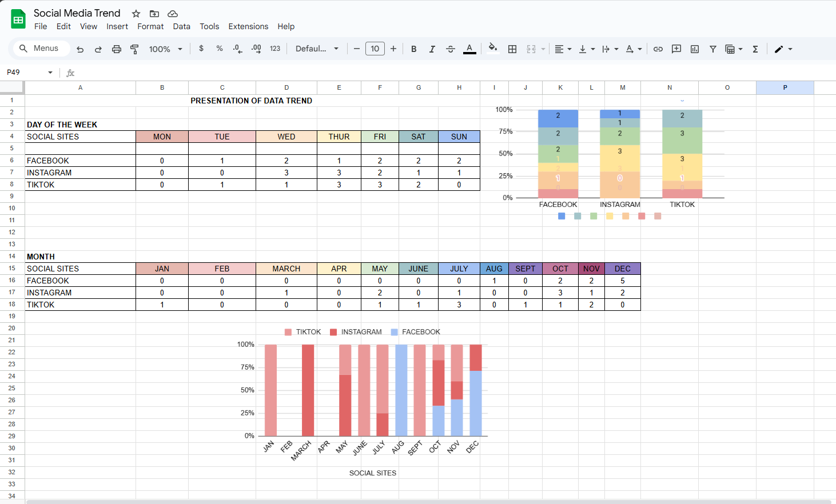Decrease font size with minus button
Screen dimensions: 836x504
coord(357,49)
